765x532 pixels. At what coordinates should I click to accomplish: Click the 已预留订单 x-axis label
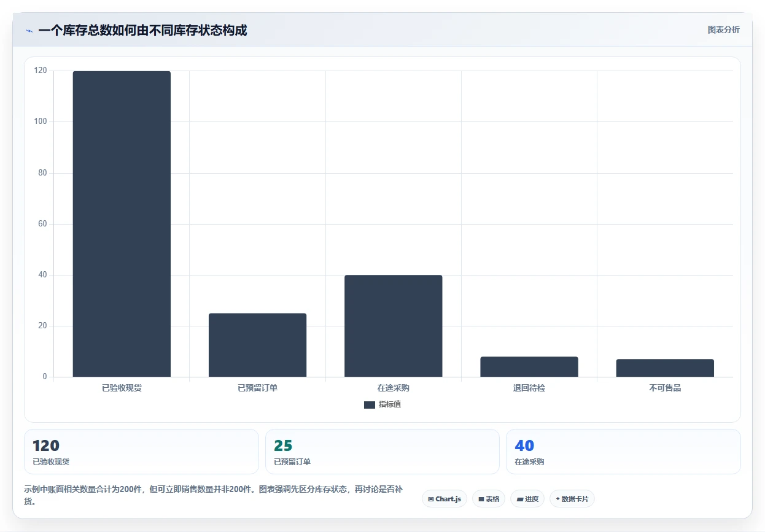point(257,388)
